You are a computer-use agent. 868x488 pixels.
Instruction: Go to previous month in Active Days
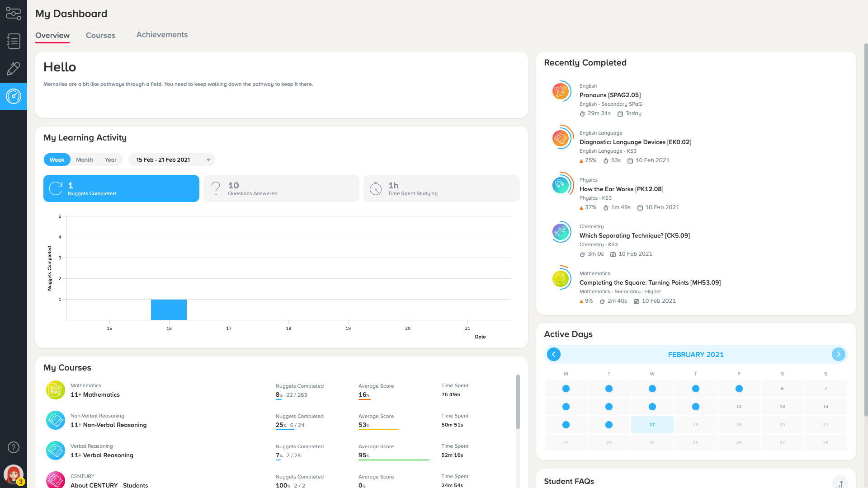554,354
